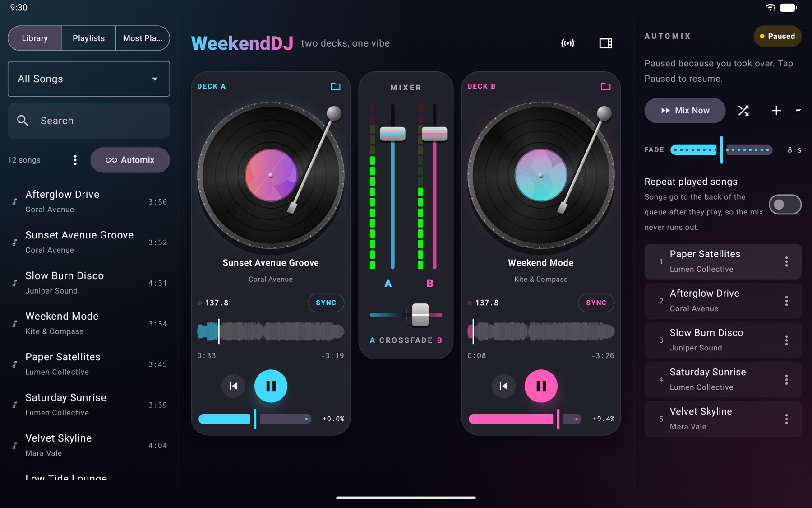Image resolution: width=812 pixels, height=508 pixels.
Task: Open options for queued Afterglow Drive
Action: tap(786, 301)
